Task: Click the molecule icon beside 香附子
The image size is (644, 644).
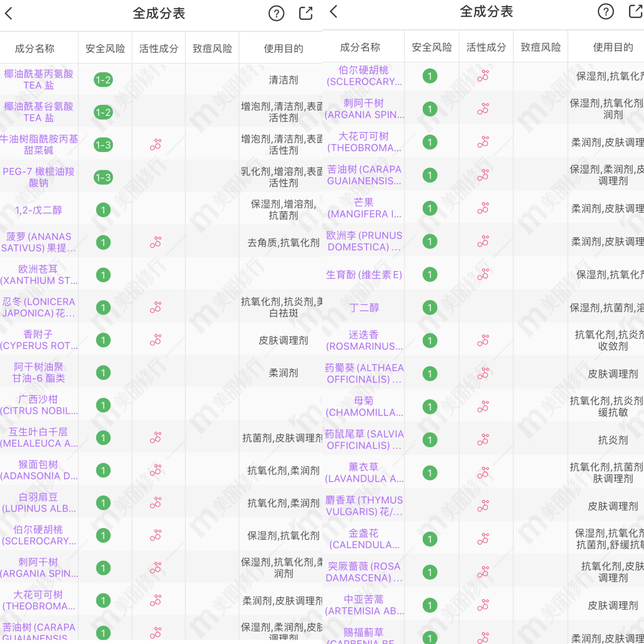Action: click(156, 340)
